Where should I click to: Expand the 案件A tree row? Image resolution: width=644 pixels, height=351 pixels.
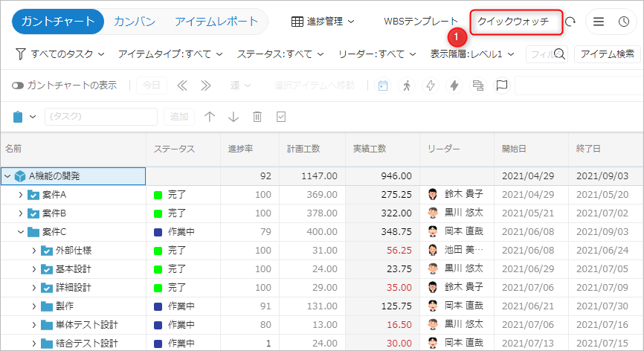pos(21,195)
